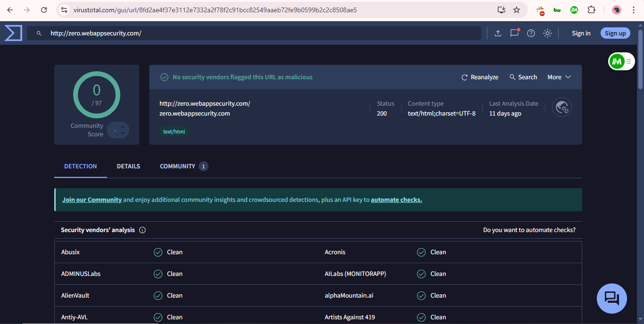Viewport: 644px width, 324px height.
Task: Open the floating chat bubble button
Action: pos(612,299)
